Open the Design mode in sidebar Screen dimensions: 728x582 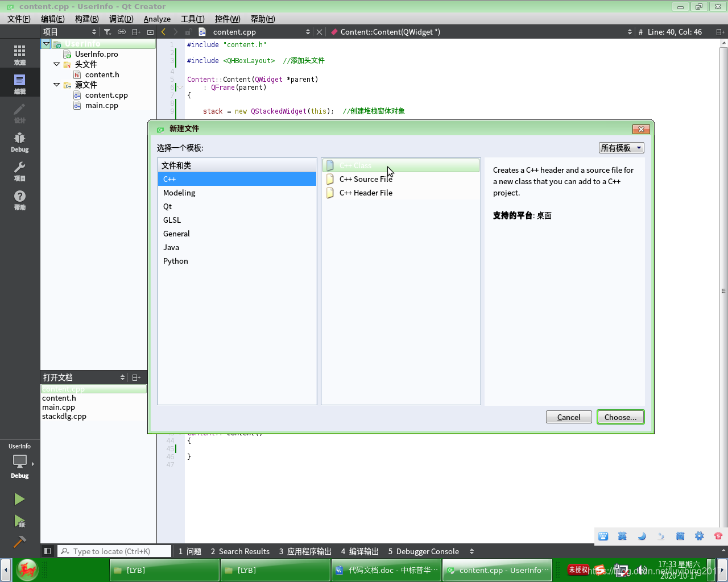(20, 113)
